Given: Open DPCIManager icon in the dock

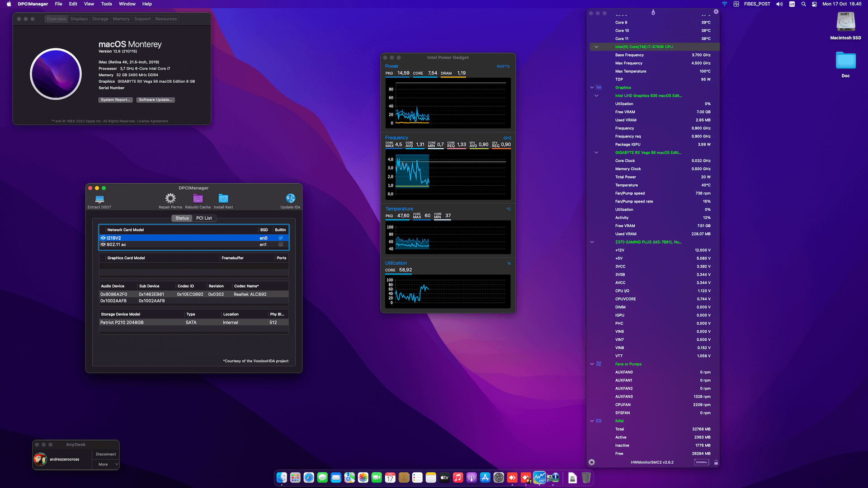Looking at the screenshot, I should tap(553, 478).
